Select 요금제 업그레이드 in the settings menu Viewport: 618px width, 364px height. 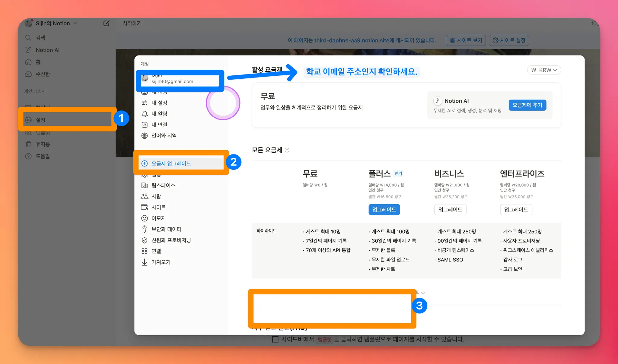[x=171, y=163]
